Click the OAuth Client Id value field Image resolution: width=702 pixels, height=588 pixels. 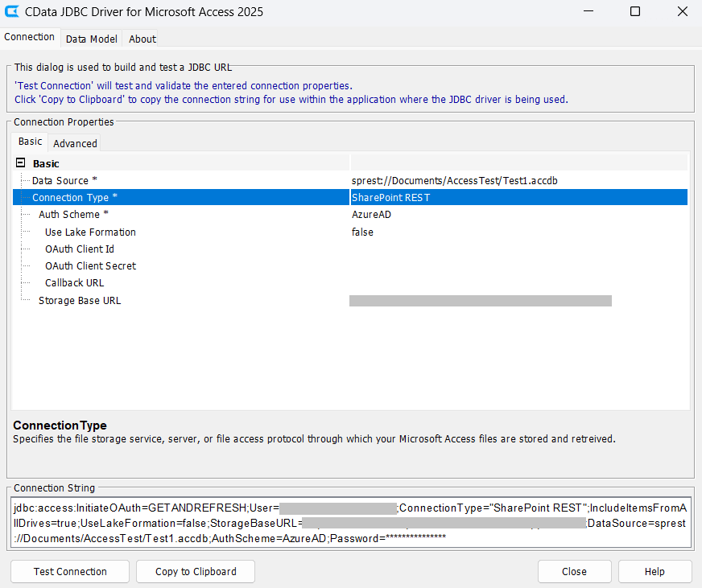[x=518, y=249]
